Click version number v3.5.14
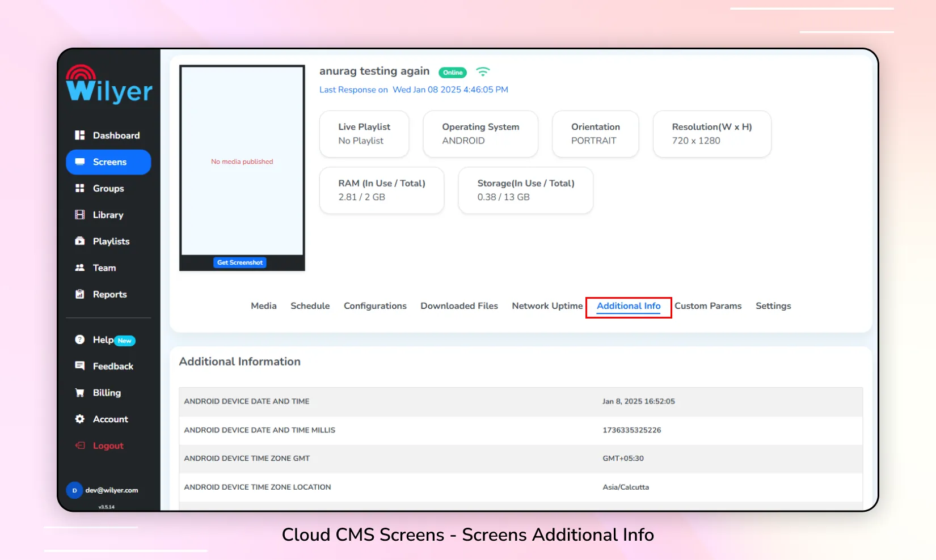 tap(107, 507)
